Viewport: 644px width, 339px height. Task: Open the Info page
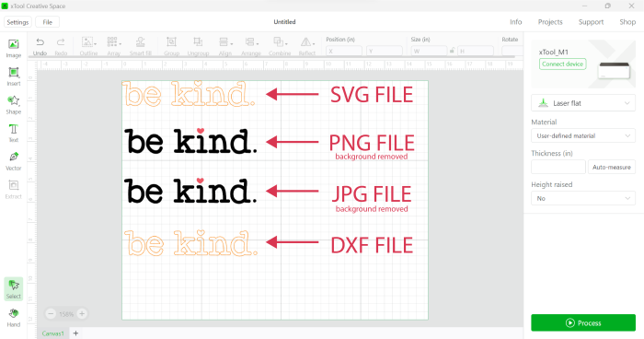516,22
